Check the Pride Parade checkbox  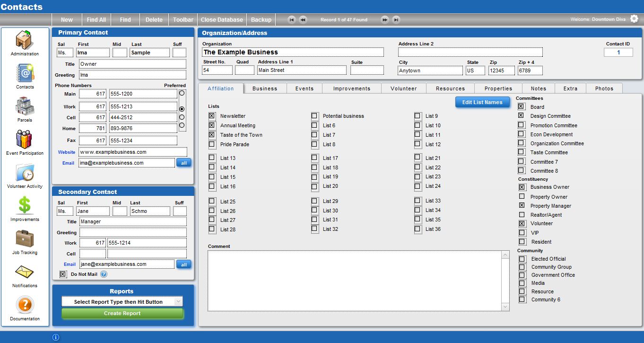click(x=211, y=144)
